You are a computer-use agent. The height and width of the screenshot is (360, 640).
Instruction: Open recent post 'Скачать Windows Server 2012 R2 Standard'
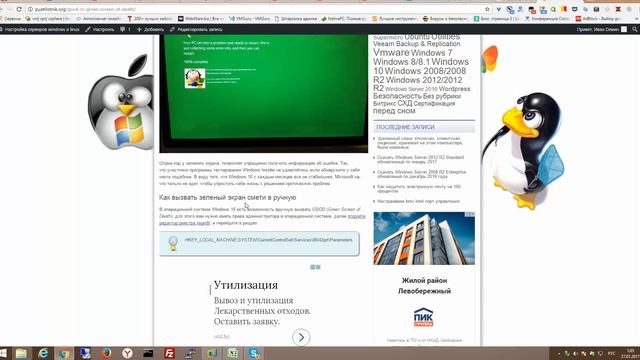420,159
